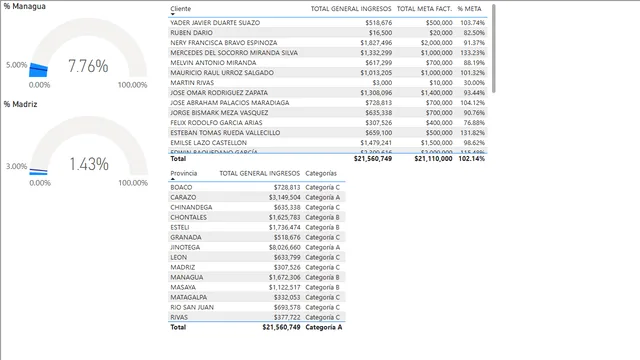Select the ESTELI province row
Viewport: 640px width, 360px height.
pyautogui.click(x=256, y=227)
